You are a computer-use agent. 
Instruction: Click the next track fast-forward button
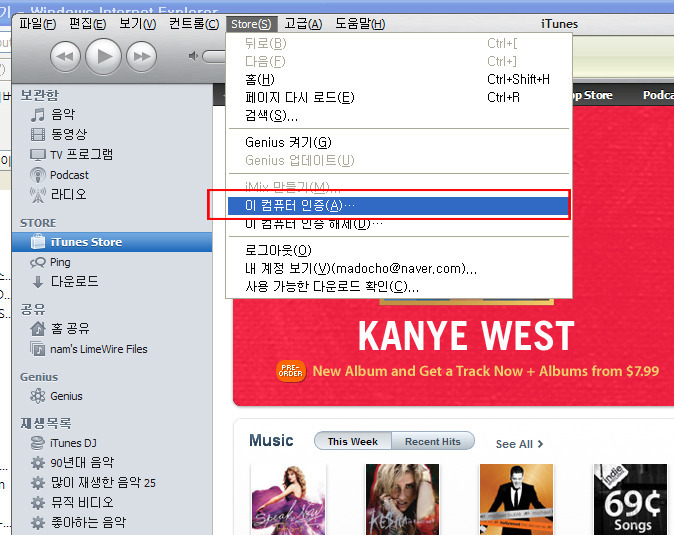pos(141,57)
